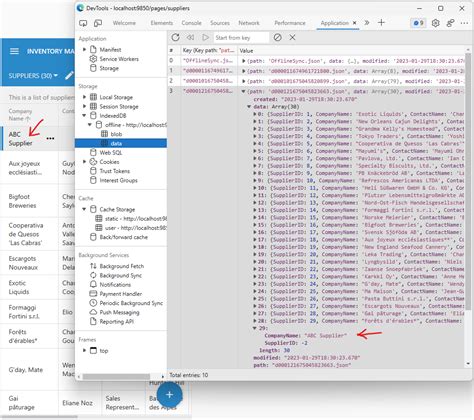Click the sidebar horizontal scrollbar
Viewport: 474px width, 420px height.
coord(116,376)
